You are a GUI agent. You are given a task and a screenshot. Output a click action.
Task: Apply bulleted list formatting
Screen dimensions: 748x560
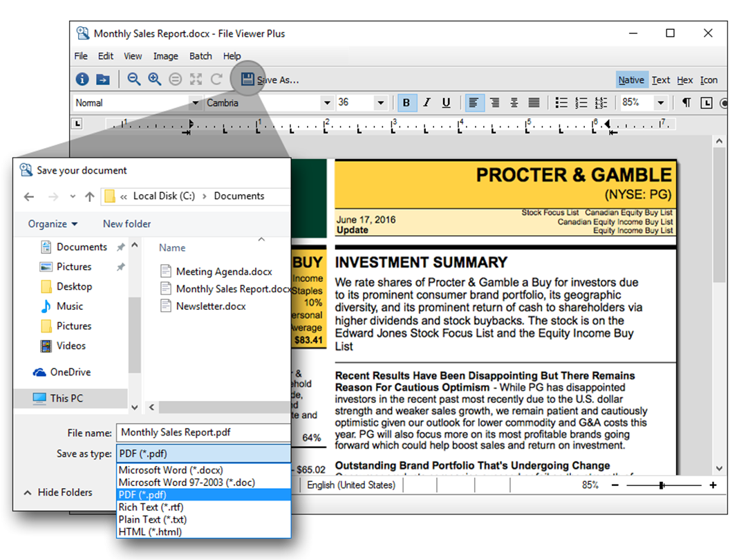click(x=561, y=102)
